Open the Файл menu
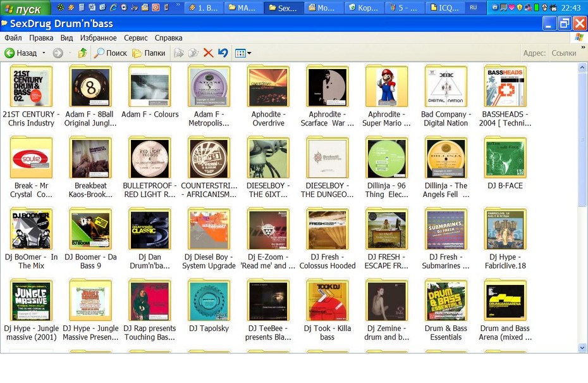Viewport: 588px width, 383px height. click(13, 38)
